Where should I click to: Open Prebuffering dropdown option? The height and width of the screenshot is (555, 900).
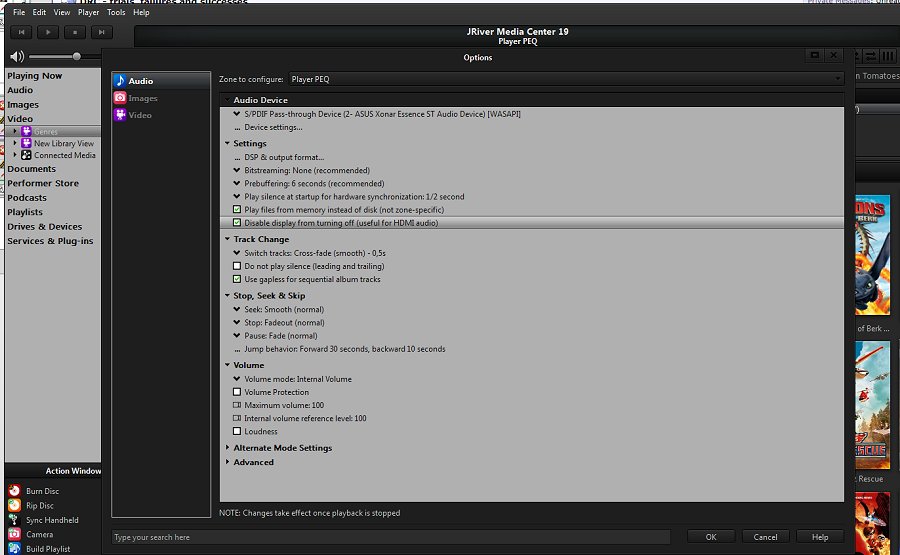pos(237,183)
